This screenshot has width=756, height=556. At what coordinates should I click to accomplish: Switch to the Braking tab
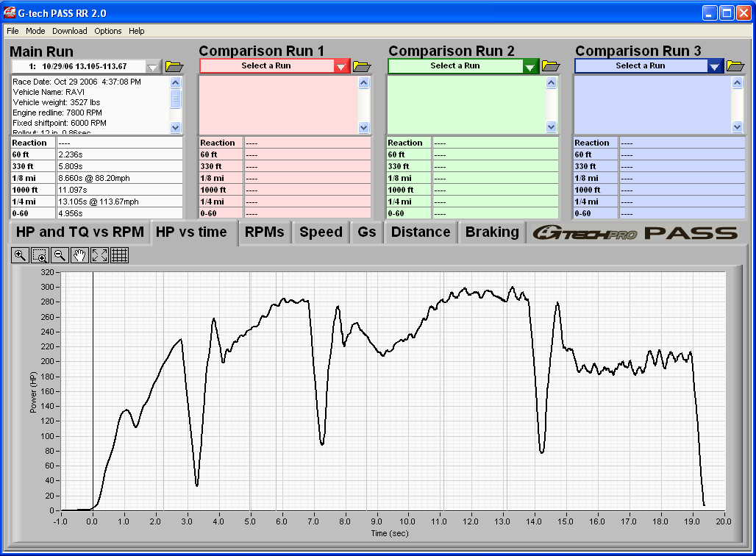click(491, 232)
